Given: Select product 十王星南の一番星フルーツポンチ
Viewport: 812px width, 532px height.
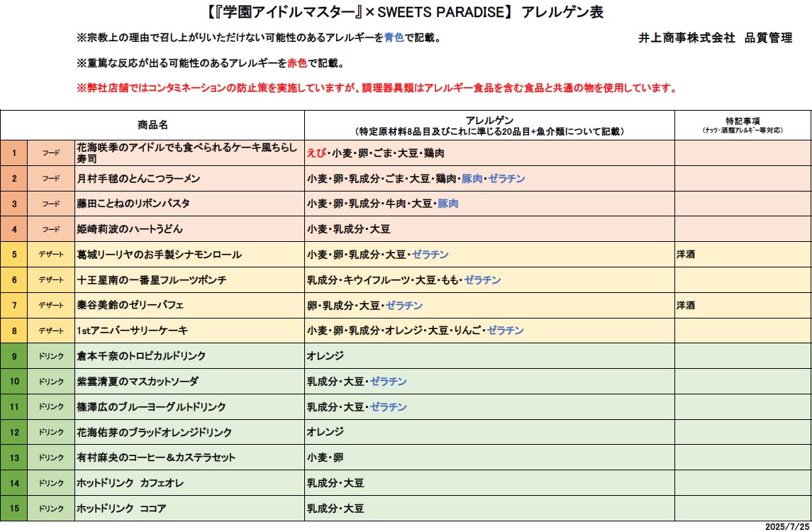Looking at the screenshot, I should (189, 280).
